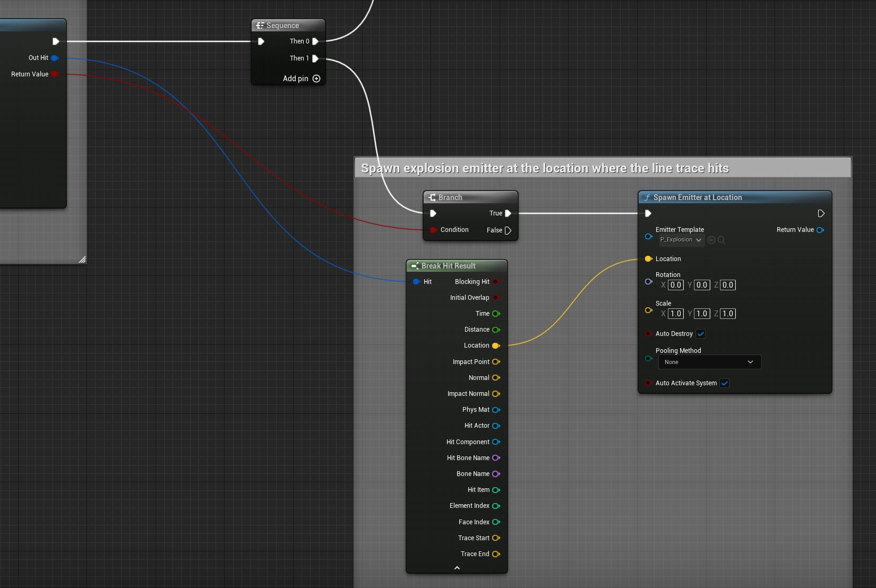Click the Branch True execution pin
The image size is (876, 588).
click(508, 213)
